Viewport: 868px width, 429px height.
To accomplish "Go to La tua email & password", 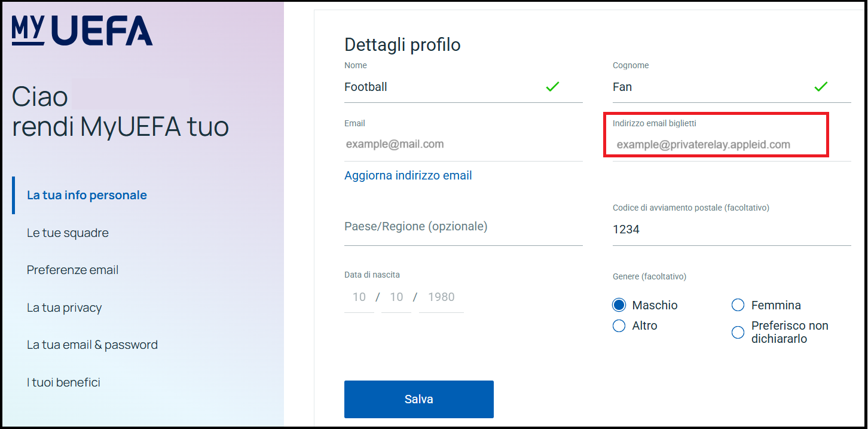I will coord(92,345).
